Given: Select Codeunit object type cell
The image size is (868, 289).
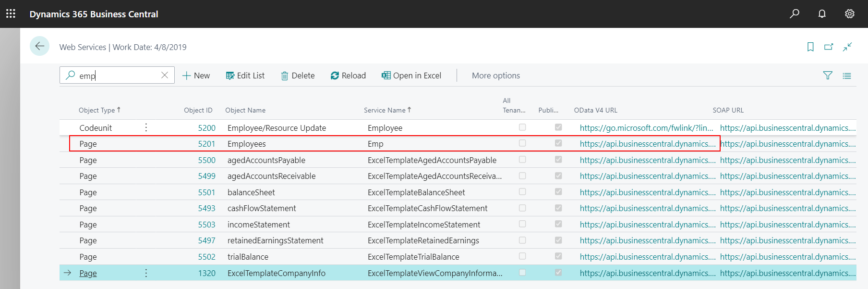Looking at the screenshot, I should click(x=96, y=128).
